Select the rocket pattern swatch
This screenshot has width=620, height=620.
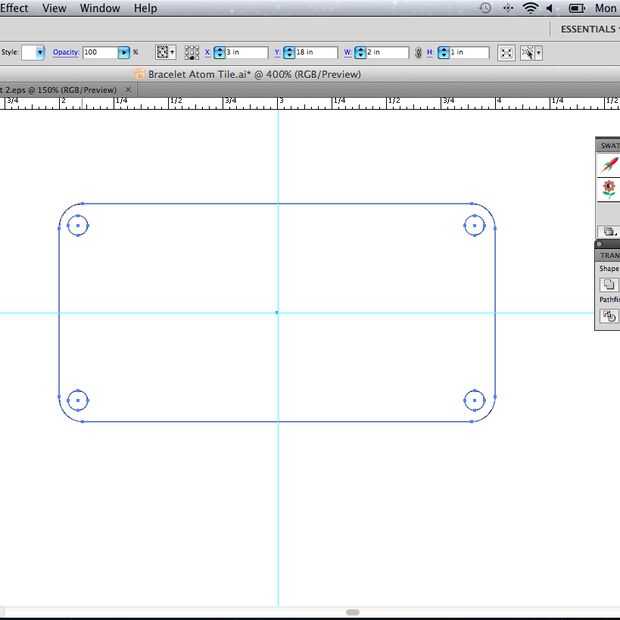609,164
